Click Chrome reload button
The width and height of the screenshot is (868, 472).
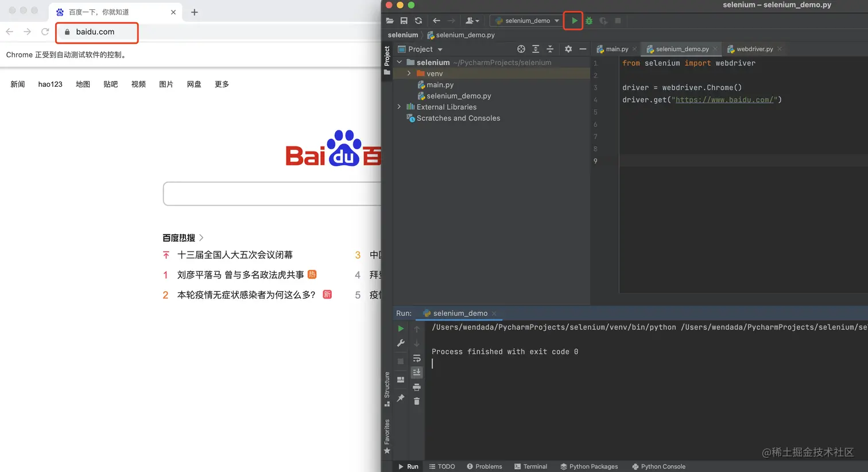[x=45, y=32]
